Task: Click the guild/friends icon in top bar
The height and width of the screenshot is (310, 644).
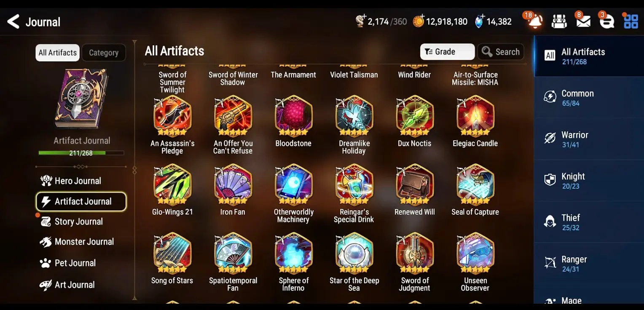Action: pyautogui.click(x=559, y=21)
